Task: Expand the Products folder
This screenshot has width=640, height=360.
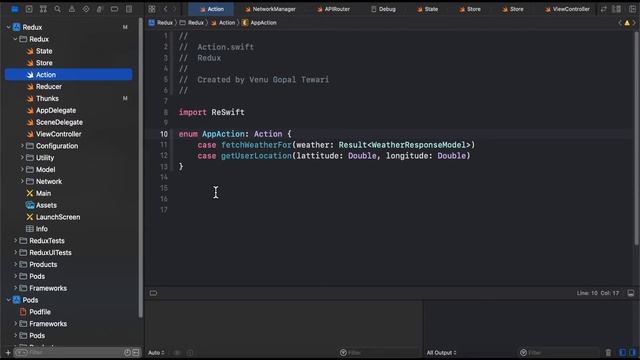Action: coord(16,264)
